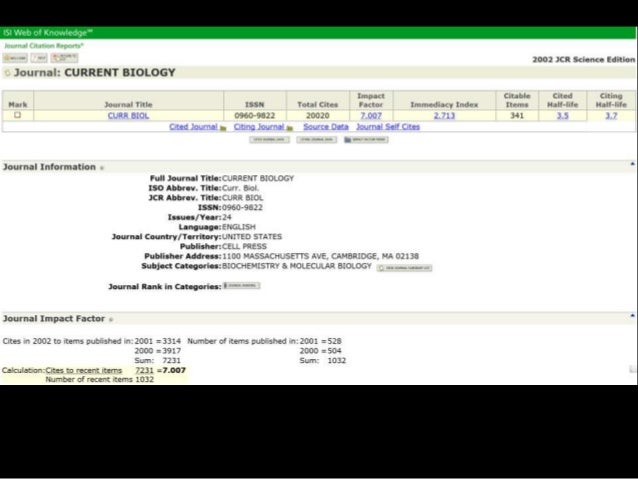The image size is (638, 479).
Task: Click the 2000 cites value 3917
Action: tap(171, 351)
